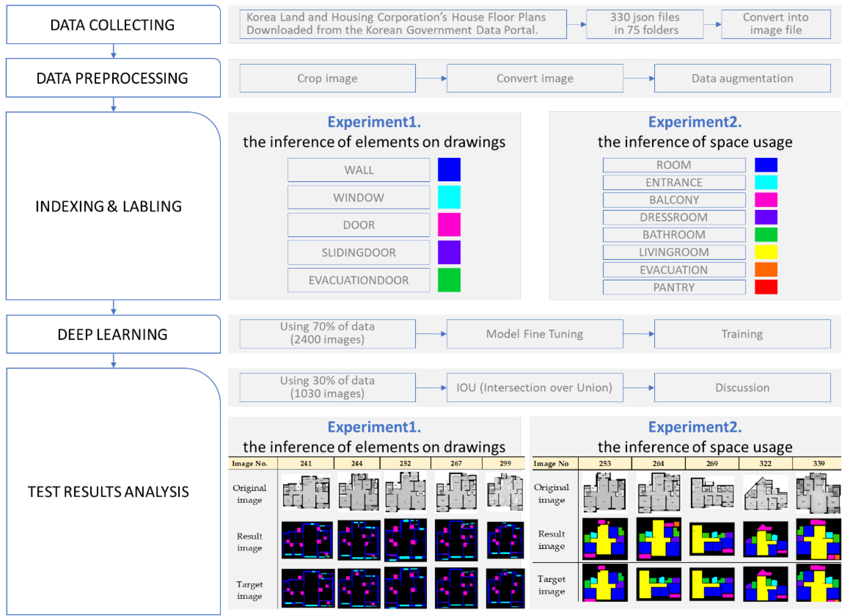Click the DATA COLLECTING box

click(113, 25)
